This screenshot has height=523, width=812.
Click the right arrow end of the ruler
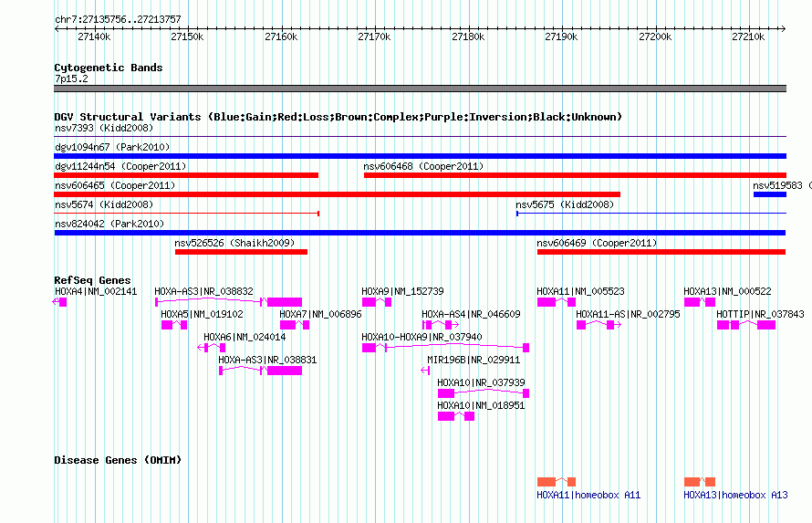pyautogui.click(x=784, y=28)
